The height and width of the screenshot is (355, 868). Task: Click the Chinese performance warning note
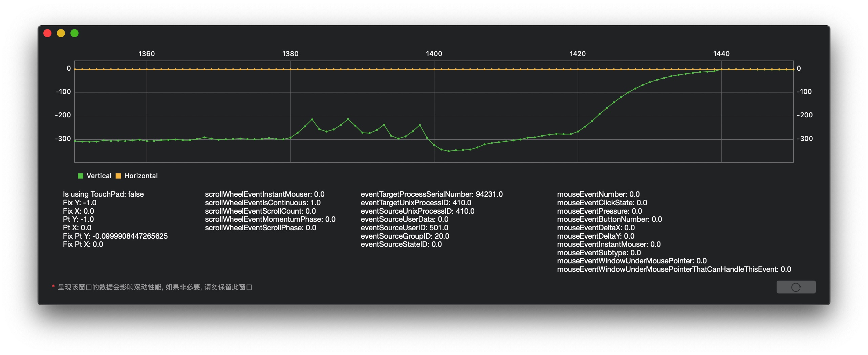coord(155,287)
